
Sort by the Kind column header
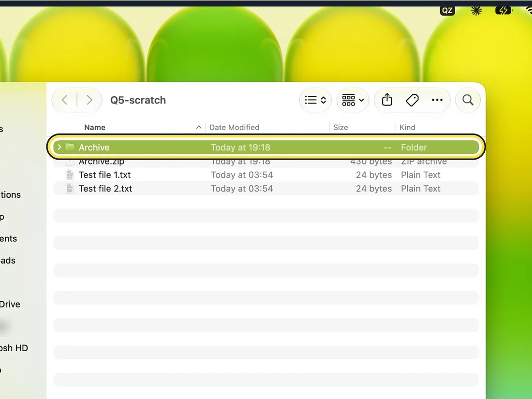pos(407,127)
